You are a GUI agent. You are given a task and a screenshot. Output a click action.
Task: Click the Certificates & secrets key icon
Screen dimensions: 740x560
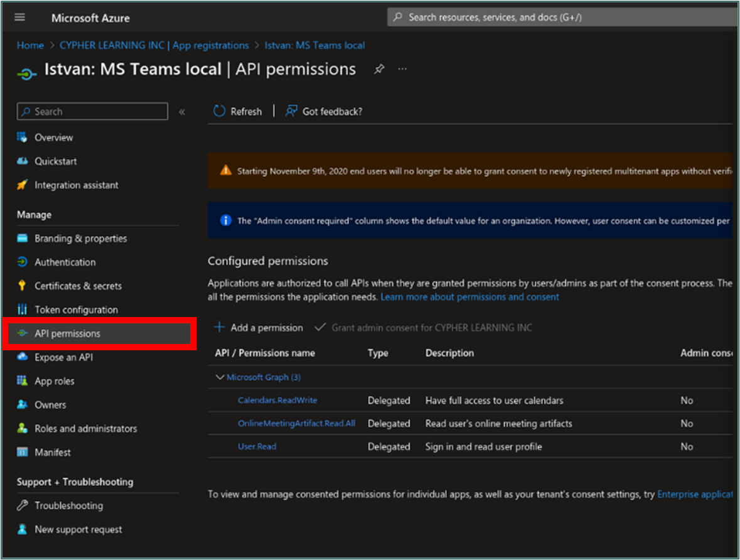(x=22, y=285)
